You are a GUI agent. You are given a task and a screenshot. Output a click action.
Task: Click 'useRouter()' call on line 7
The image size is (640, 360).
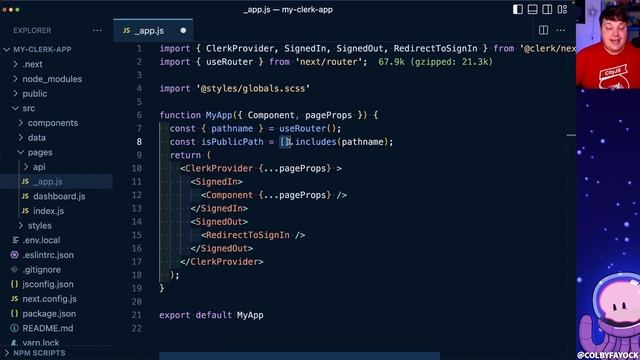click(308, 129)
